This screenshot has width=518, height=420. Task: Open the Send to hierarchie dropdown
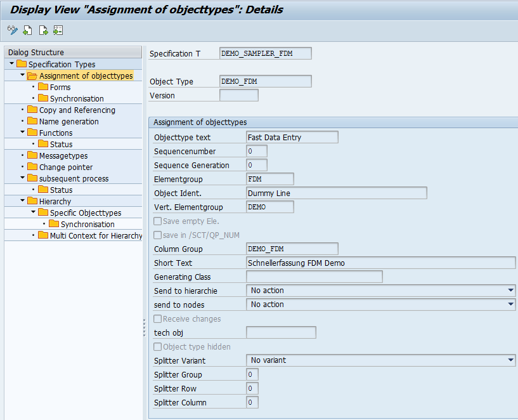(x=511, y=291)
